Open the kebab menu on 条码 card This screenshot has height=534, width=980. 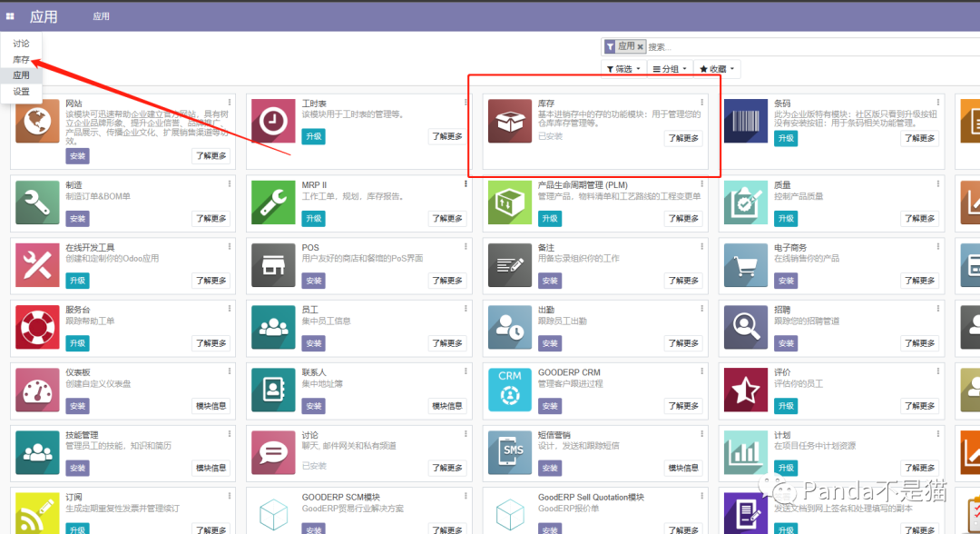click(x=938, y=102)
